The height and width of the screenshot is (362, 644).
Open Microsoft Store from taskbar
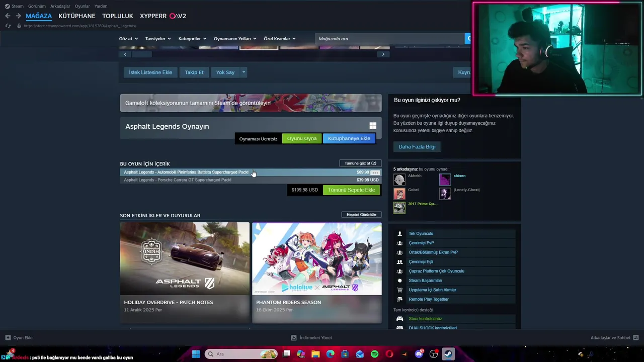(345, 354)
